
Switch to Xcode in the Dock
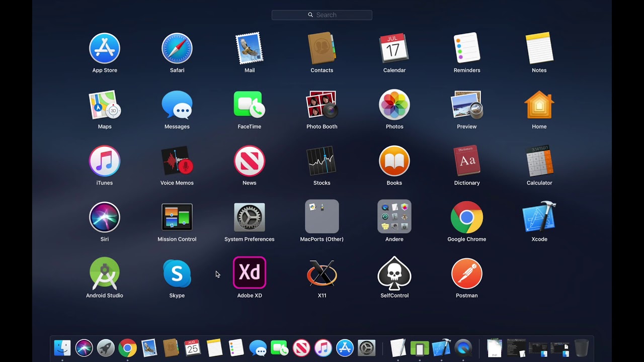[441, 348]
